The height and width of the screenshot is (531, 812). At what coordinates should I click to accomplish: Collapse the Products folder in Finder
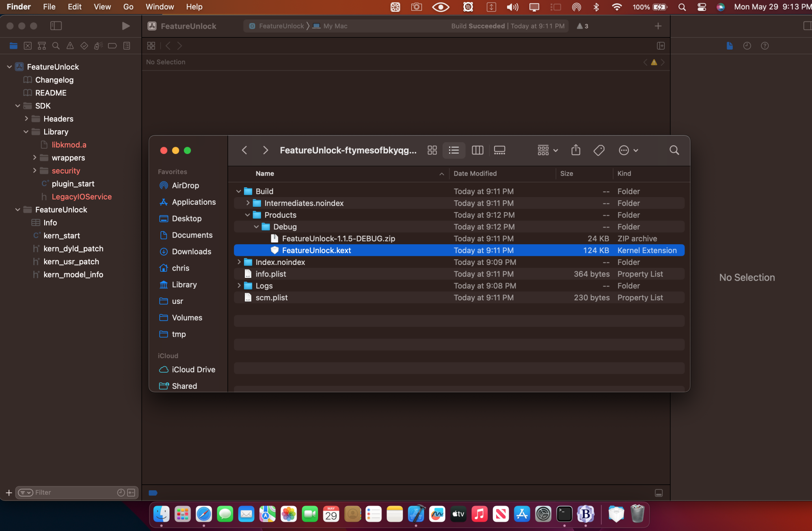[248, 215]
